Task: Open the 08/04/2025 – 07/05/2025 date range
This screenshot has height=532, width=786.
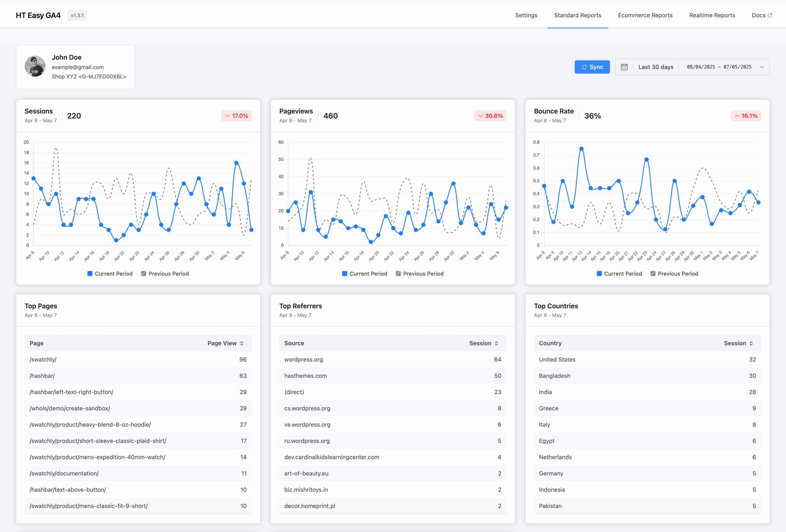Action: tap(719, 67)
